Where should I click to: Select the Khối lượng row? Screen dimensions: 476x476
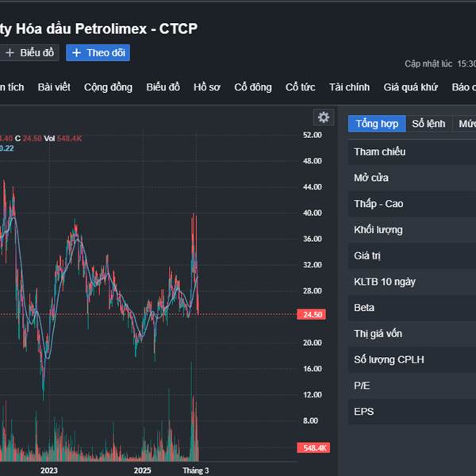point(412,230)
